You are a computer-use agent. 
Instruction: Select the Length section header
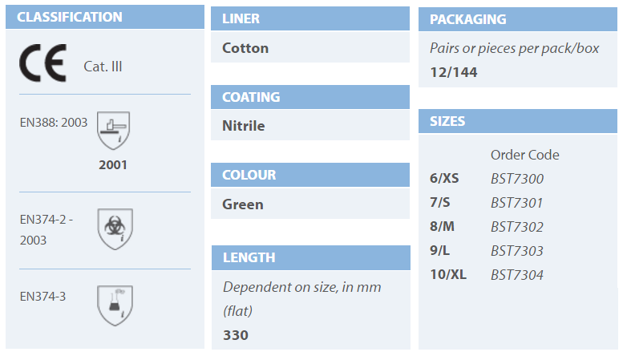[x=249, y=257]
